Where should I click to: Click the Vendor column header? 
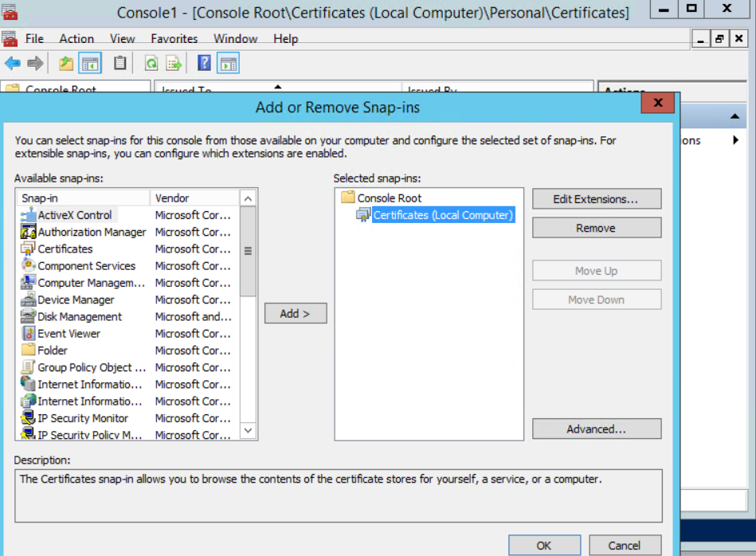(x=193, y=198)
